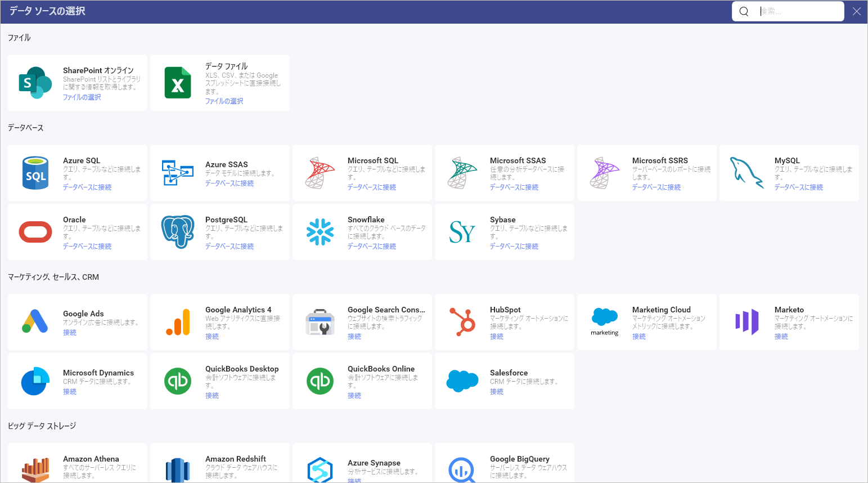Click the Salesforce cloud icon

pyautogui.click(x=462, y=381)
